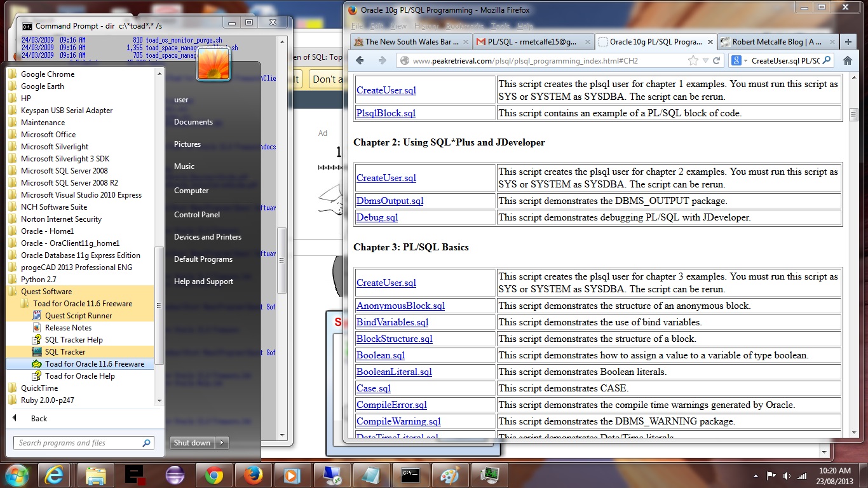The height and width of the screenshot is (488, 868).
Task: Click the search icon in Start menu search box
Action: coord(146,443)
